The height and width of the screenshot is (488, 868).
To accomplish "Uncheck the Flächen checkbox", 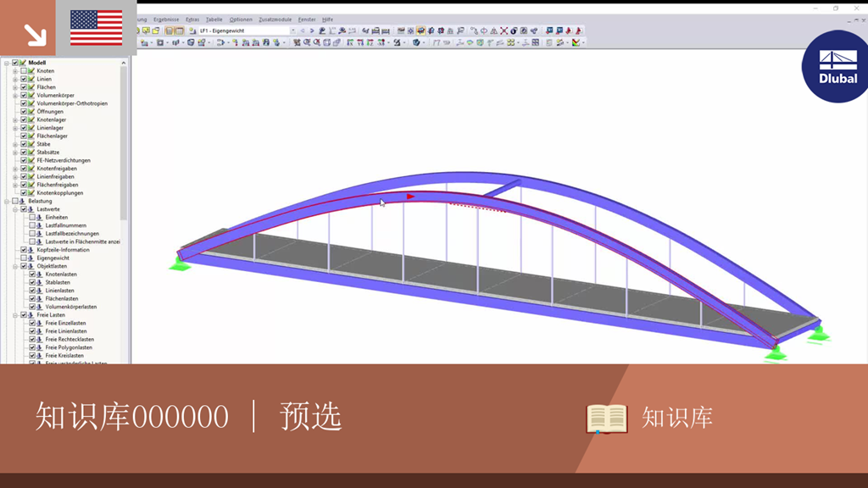I will (x=24, y=87).
